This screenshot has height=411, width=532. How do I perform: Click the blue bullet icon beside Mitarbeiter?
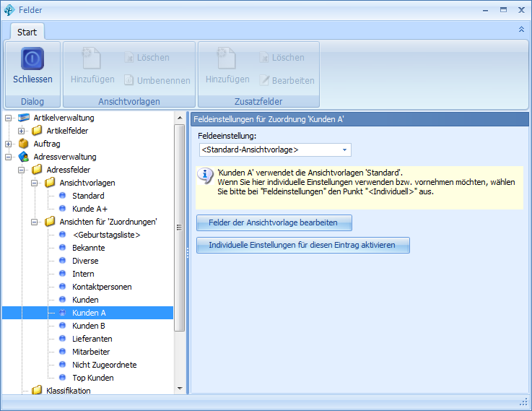[x=62, y=351]
